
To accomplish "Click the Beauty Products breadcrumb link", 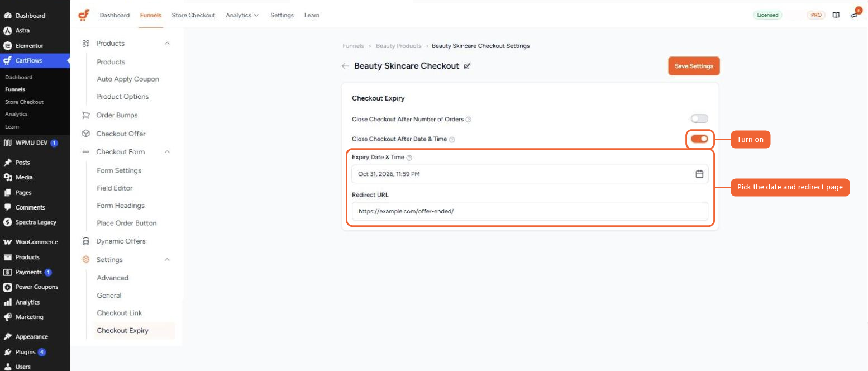I will pos(399,46).
